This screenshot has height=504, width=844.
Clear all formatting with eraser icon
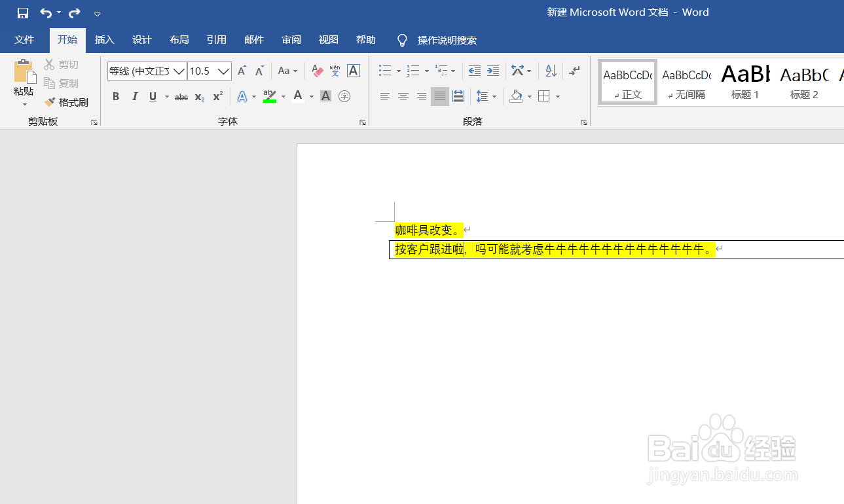click(x=318, y=71)
